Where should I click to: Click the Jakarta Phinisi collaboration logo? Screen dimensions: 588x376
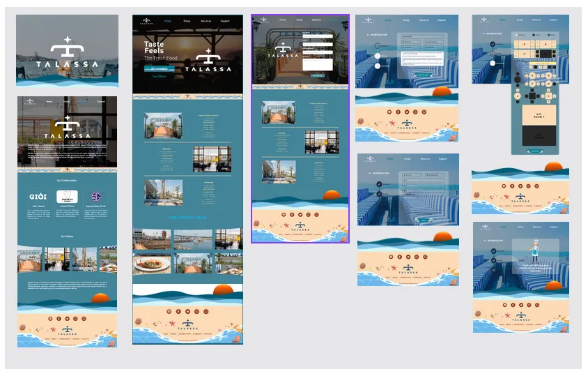(67, 197)
